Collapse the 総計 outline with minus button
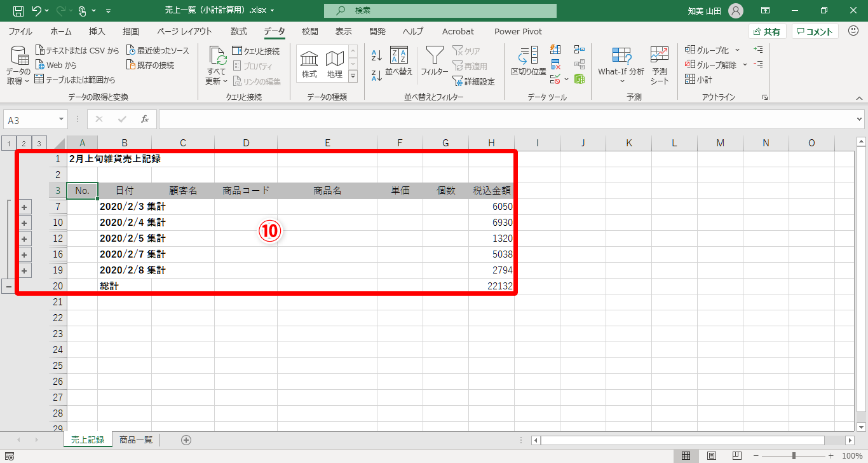 point(8,286)
